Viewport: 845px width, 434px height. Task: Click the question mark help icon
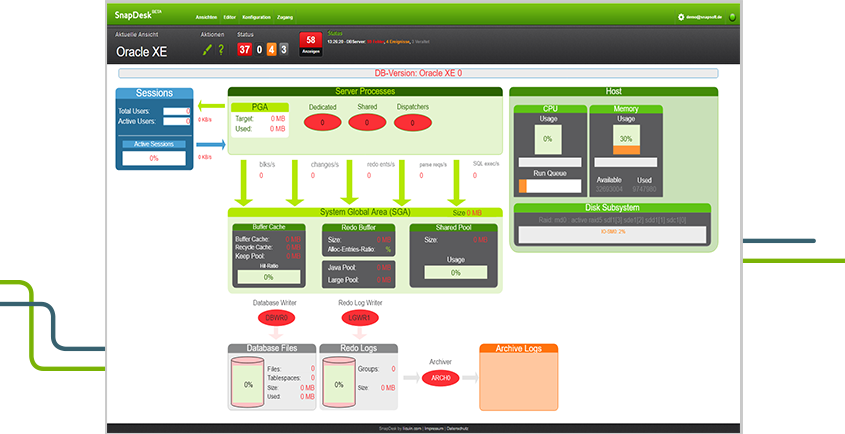221,50
